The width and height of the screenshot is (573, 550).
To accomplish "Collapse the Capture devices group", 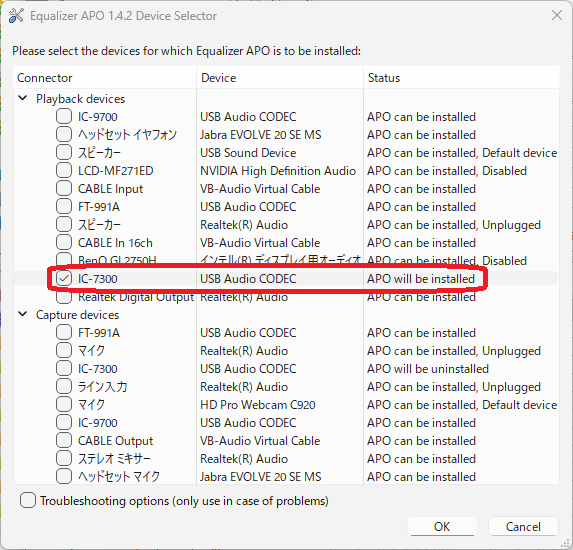I will click(x=23, y=314).
